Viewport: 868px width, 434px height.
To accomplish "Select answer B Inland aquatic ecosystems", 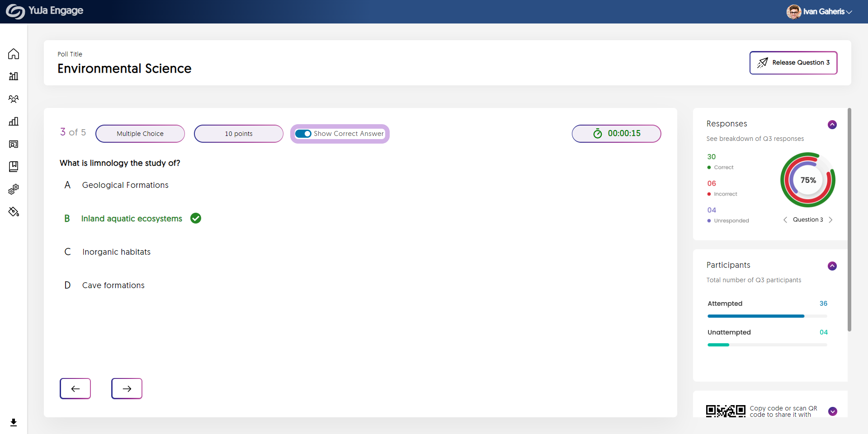I will [x=123, y=219].
